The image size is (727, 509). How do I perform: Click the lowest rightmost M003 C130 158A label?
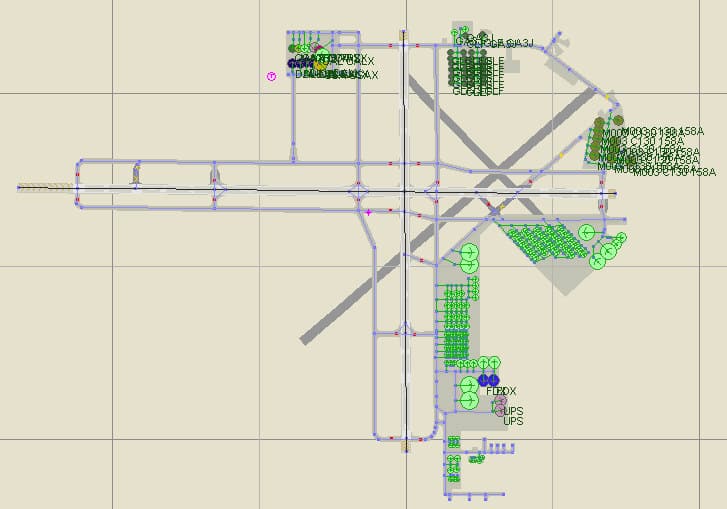[x=674, y=172]
